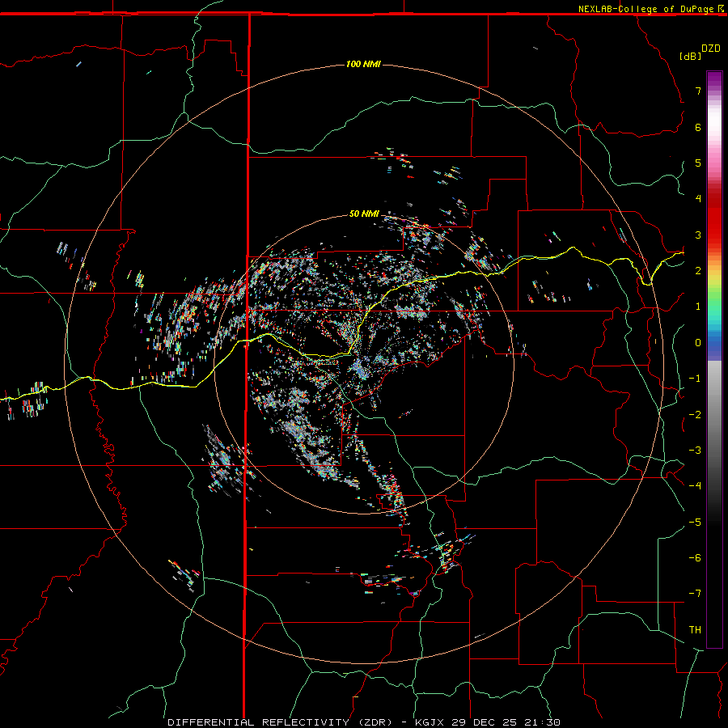Click the ZDR color scale bar
Screen dimensions: 728x728
[x=714, y=359]
